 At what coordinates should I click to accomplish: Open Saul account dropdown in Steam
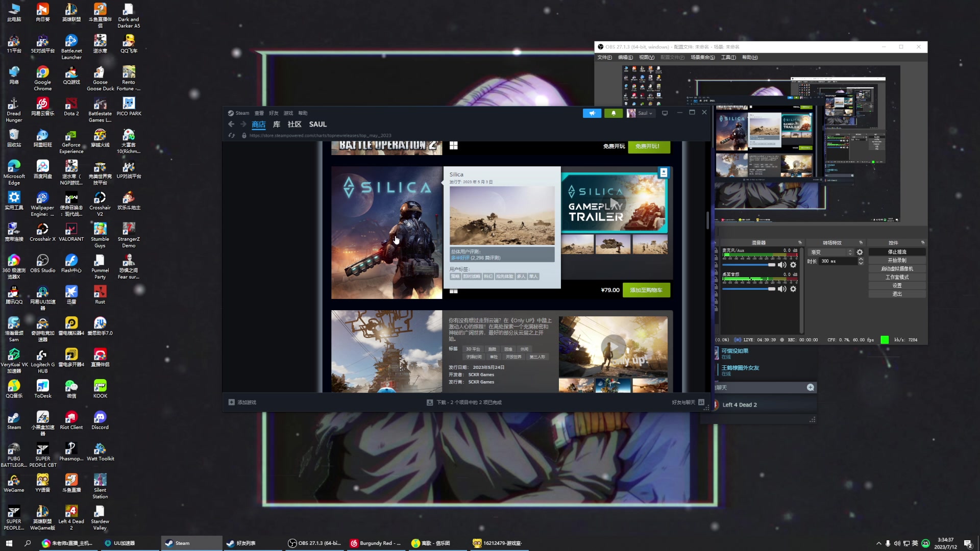click(x=641, y=113)
